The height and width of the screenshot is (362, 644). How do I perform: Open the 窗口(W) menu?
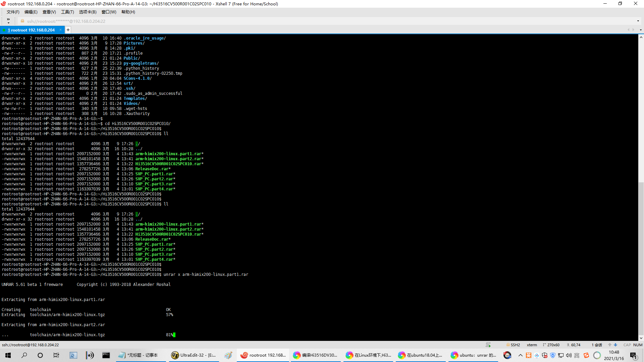tap(109, 12)
